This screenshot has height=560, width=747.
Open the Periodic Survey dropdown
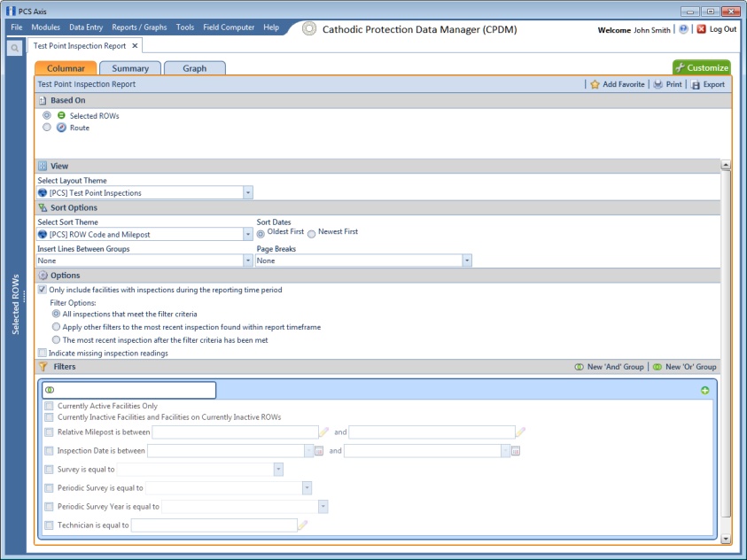point(307,487)
